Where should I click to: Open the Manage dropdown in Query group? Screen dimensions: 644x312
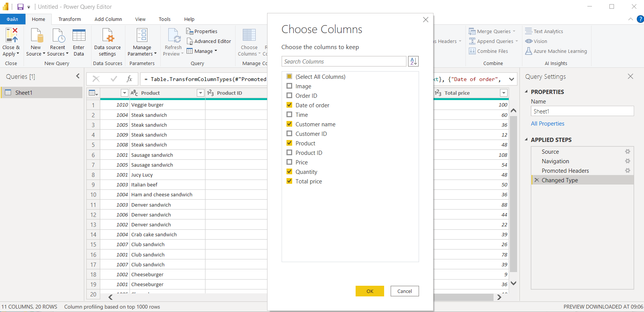click(x=202, y=51)
